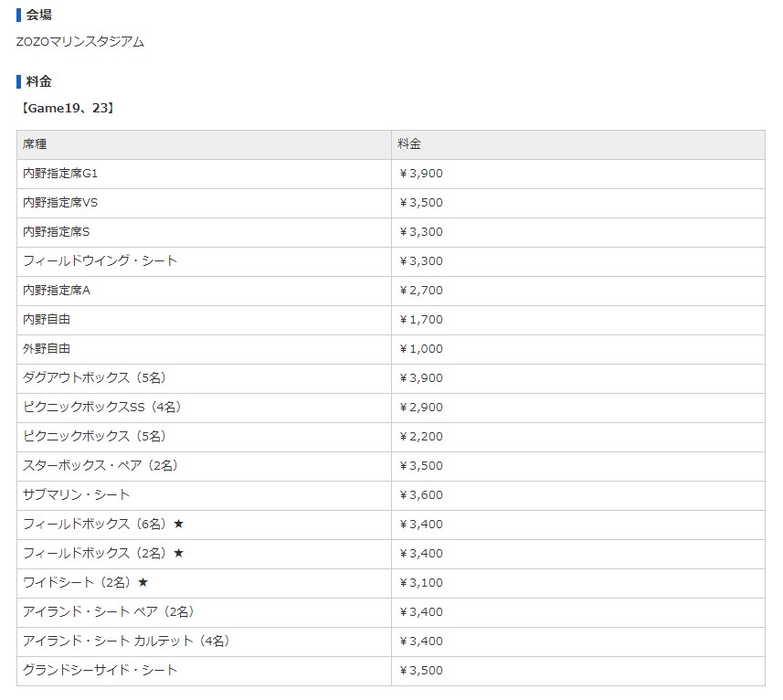Select ダグアウトボックス（5名）row label

point(94,378)
